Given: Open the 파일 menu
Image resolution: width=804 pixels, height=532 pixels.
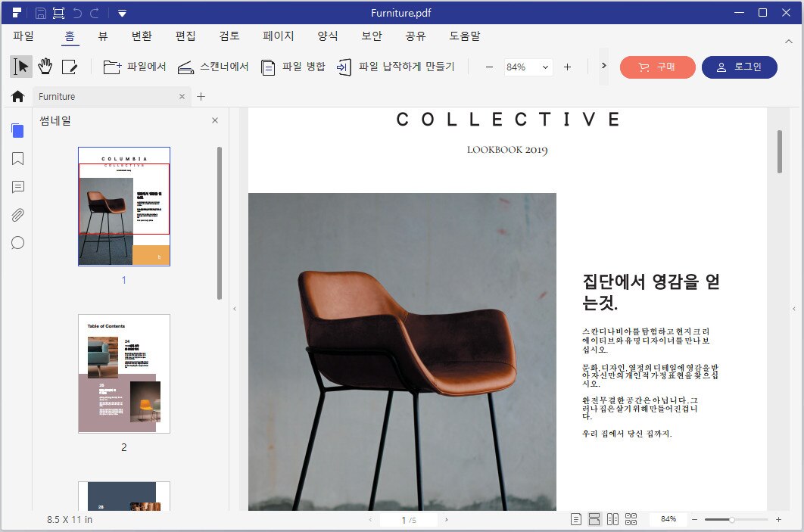Looking at the screenshot, I should pyautogui.click(x=23, y=36).
